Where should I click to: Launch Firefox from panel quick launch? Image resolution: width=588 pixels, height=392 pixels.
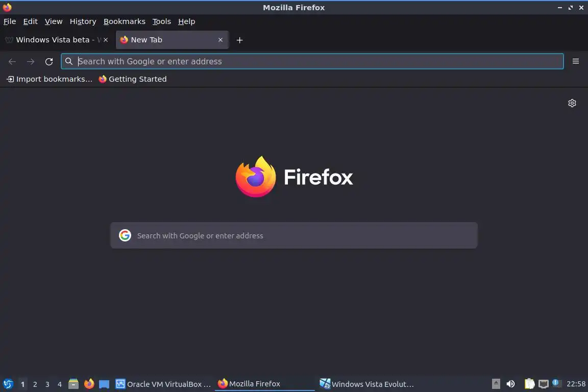coord(89,384)
